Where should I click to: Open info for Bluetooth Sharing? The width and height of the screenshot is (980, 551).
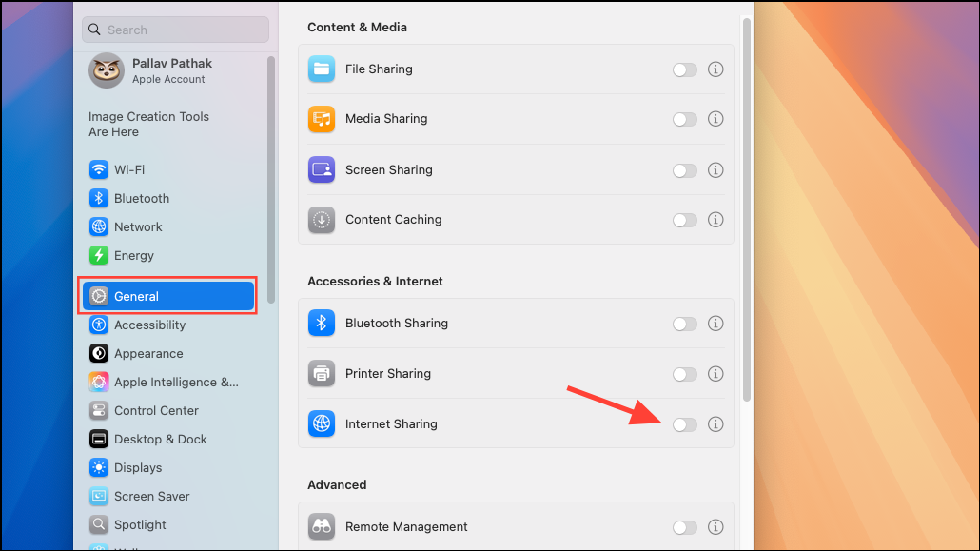pyautogui.click(x=715, y=323)
